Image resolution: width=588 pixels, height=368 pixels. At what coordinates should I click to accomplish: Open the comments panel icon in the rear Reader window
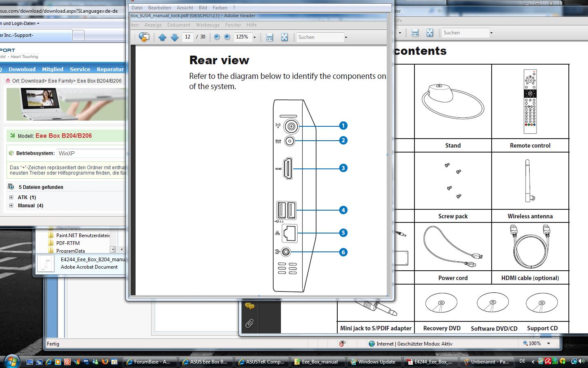(249, 306)
